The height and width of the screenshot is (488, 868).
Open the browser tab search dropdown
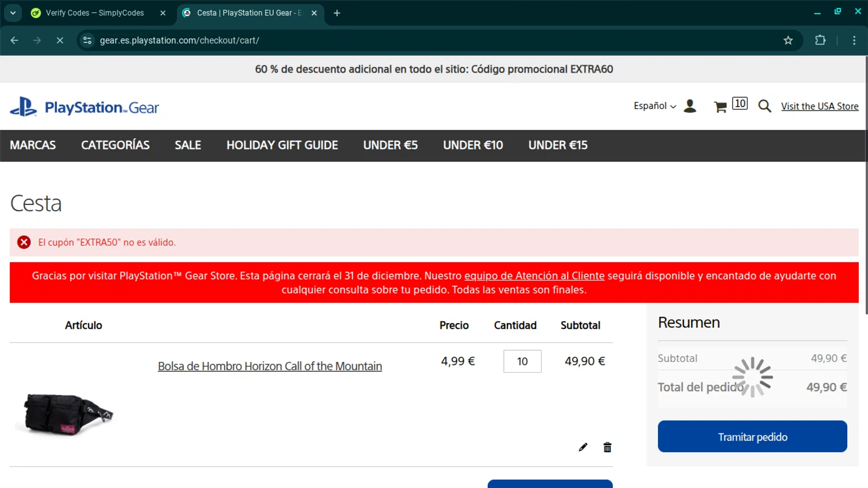(13, 13)
